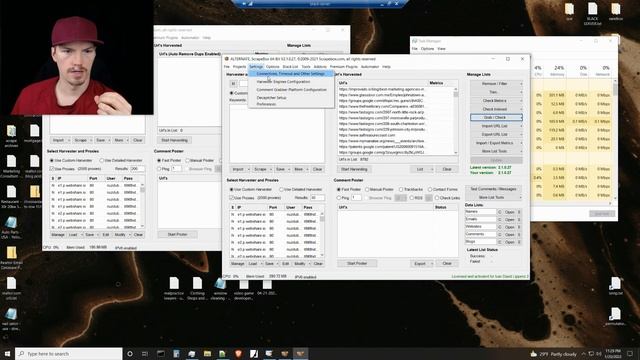The image size is (640, 360).
Task: Click the URL's Harvested list vertical scrollbar
Action: tap(456, 120)
